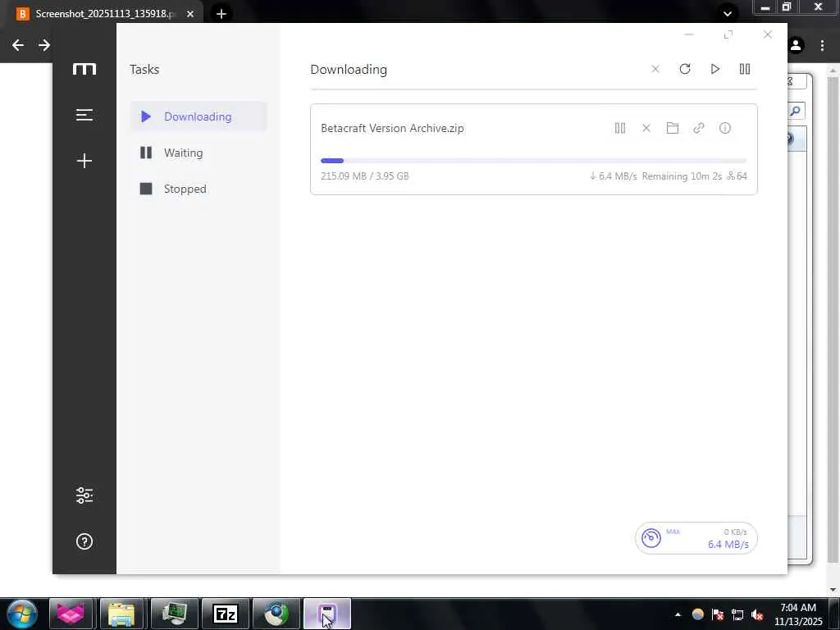This screenshot has height=630, width=840.
Task: Expand the browser tab search chevron
Action: (x=727, y=13)
